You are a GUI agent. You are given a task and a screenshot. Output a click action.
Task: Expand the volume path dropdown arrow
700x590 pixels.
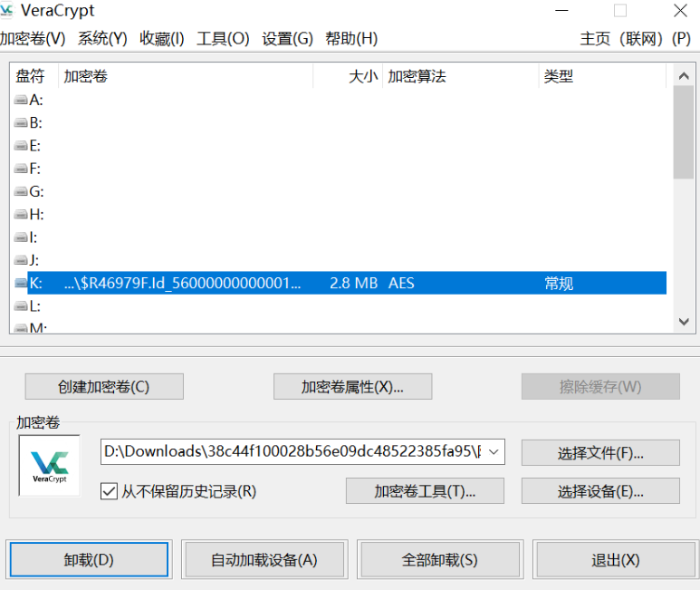[494, 451]
